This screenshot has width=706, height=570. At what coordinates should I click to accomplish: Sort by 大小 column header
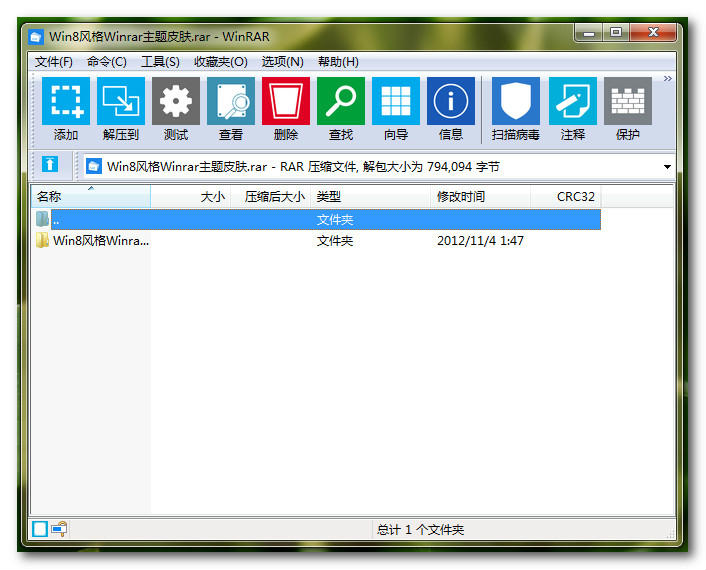[x=190, y=197]
